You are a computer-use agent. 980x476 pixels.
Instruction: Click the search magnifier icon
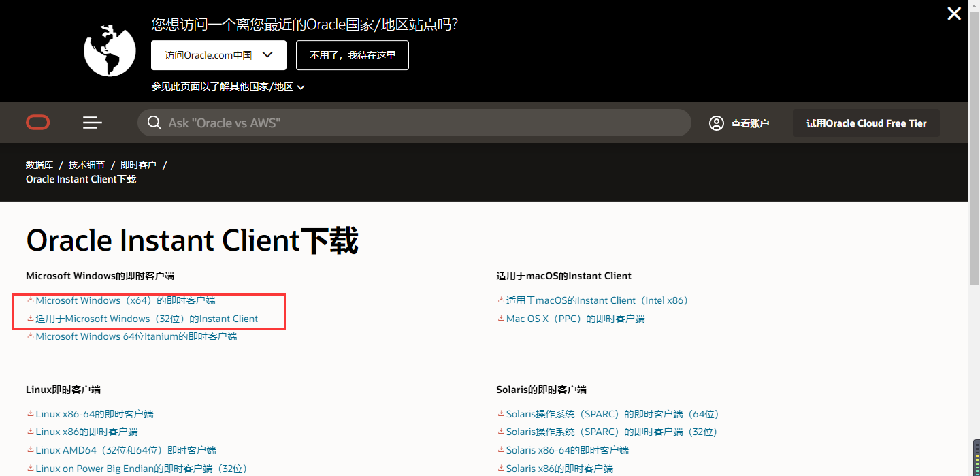154,123
